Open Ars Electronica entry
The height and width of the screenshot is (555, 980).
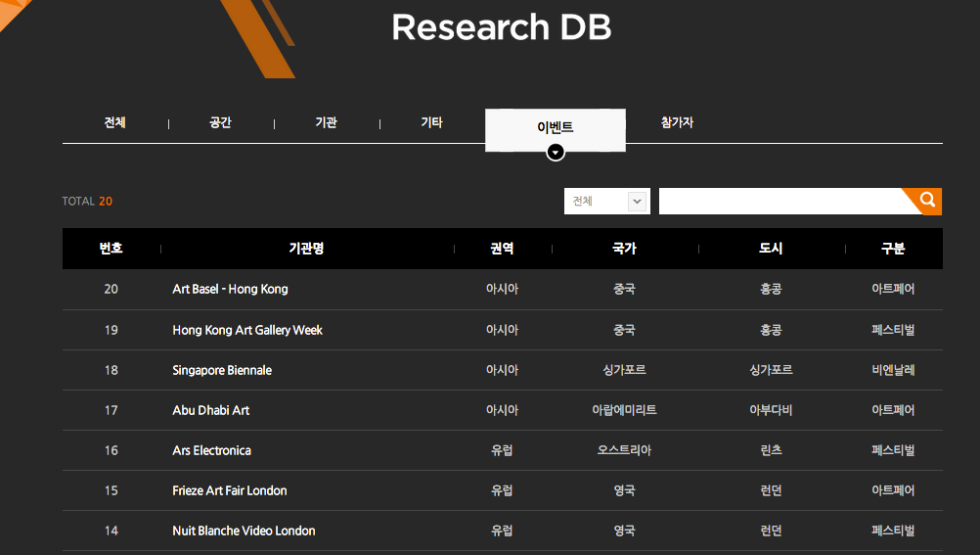212,450
